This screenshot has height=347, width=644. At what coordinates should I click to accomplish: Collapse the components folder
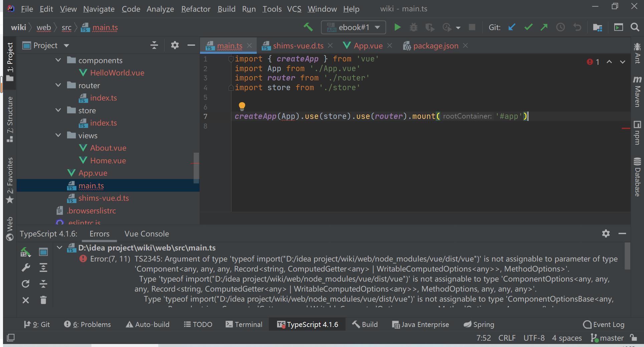[58, 60]
